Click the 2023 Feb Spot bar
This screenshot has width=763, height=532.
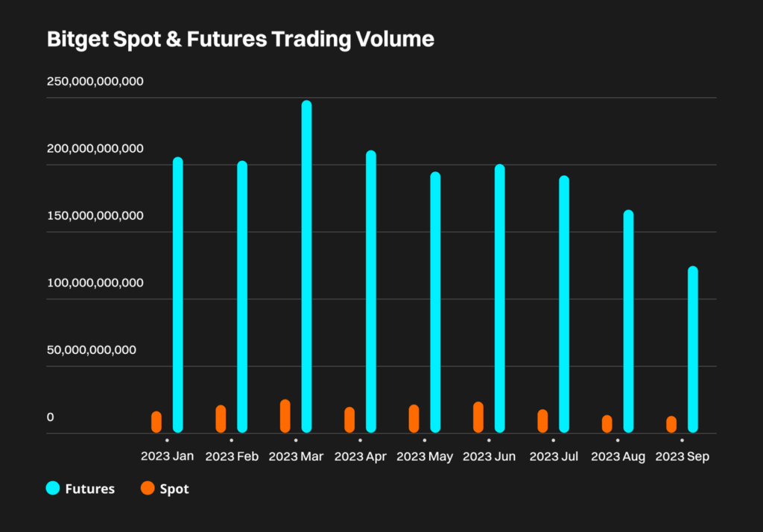coord(221,419)
